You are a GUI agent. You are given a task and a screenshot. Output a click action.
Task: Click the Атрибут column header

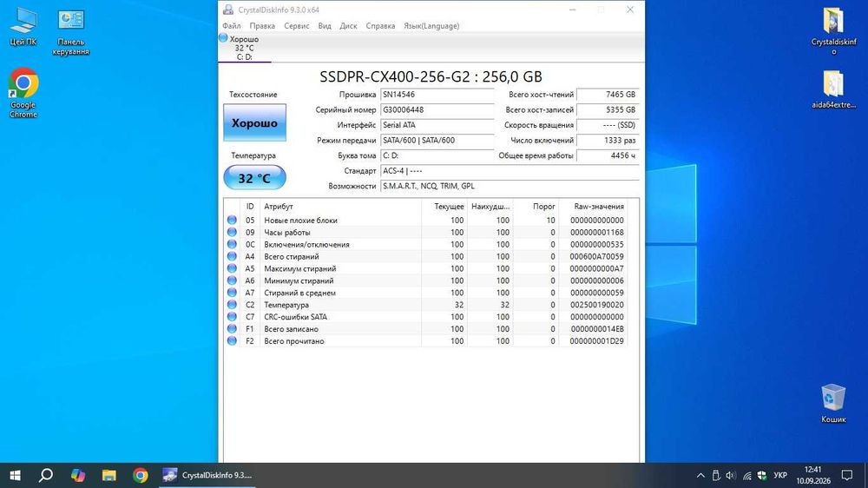[x=340, y=206]
